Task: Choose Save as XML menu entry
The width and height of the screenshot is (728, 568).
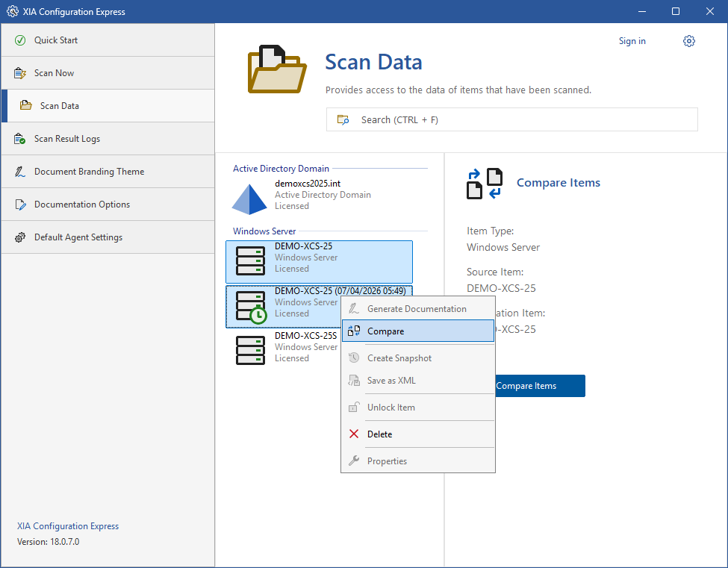Action: coord(391,381)
